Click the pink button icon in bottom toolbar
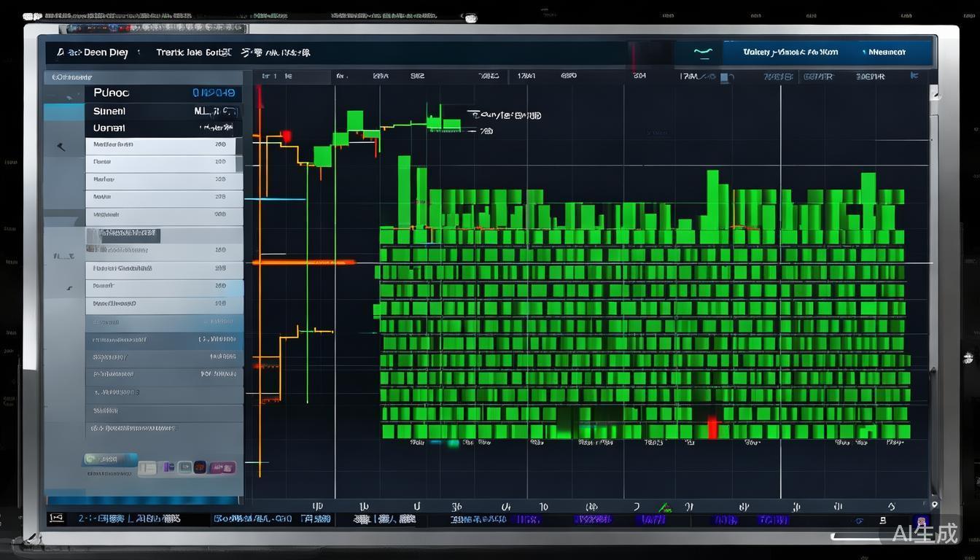 click(x=222, y=467)
